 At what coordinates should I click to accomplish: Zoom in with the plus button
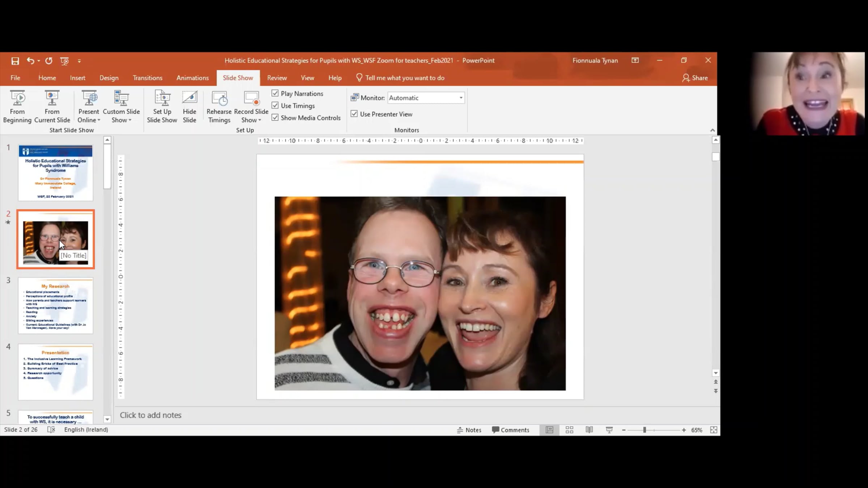tap(684, 430)
